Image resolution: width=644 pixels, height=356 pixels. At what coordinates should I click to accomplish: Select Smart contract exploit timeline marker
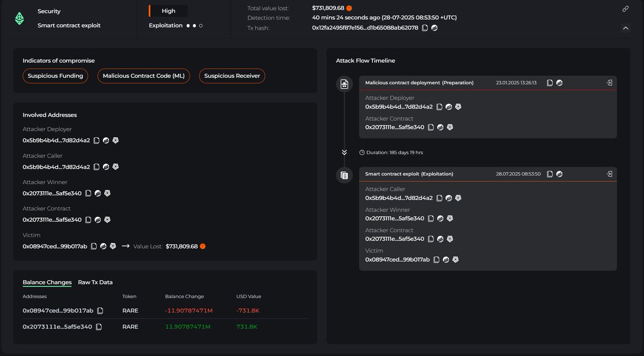tap(344, 175)
